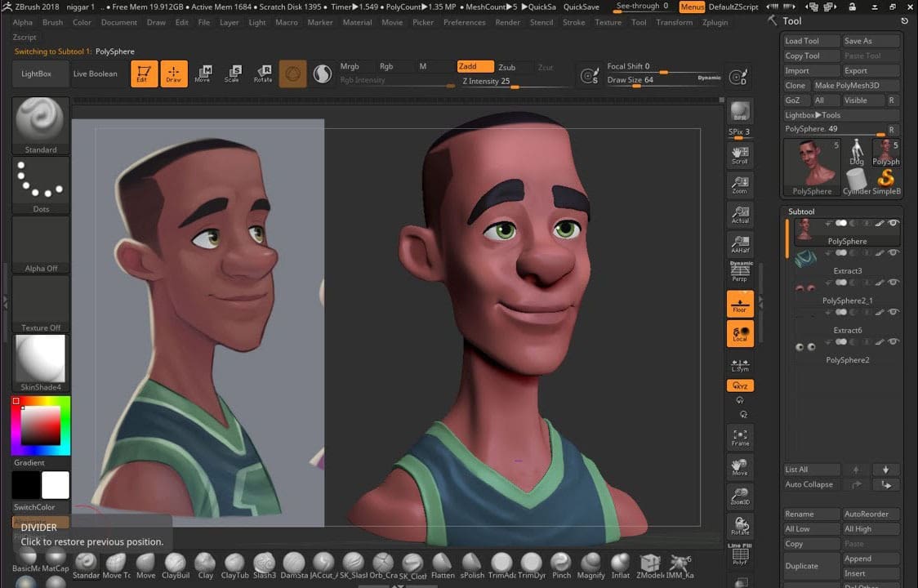Toggle the Mrgb channel button
918x588 pixels.
click(x=350, y=66)
